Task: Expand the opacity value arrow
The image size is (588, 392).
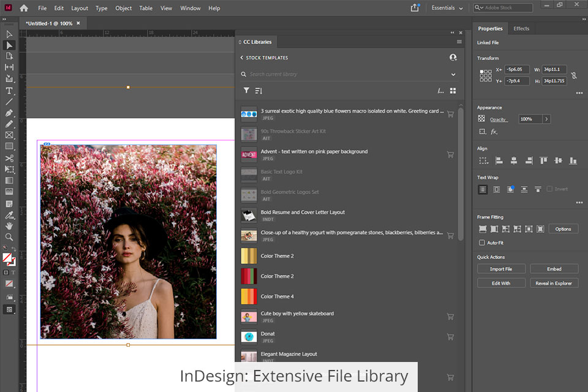Action: point(546,119)
